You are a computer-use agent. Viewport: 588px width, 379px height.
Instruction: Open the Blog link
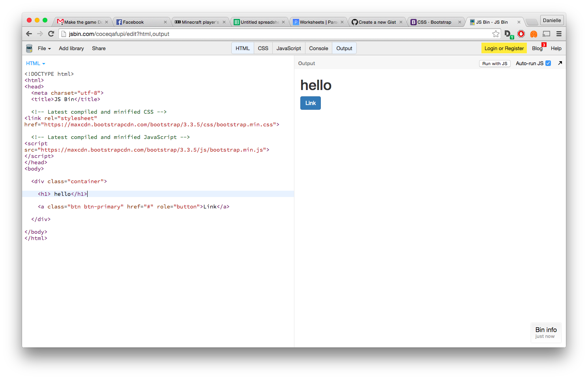point(537,48)
